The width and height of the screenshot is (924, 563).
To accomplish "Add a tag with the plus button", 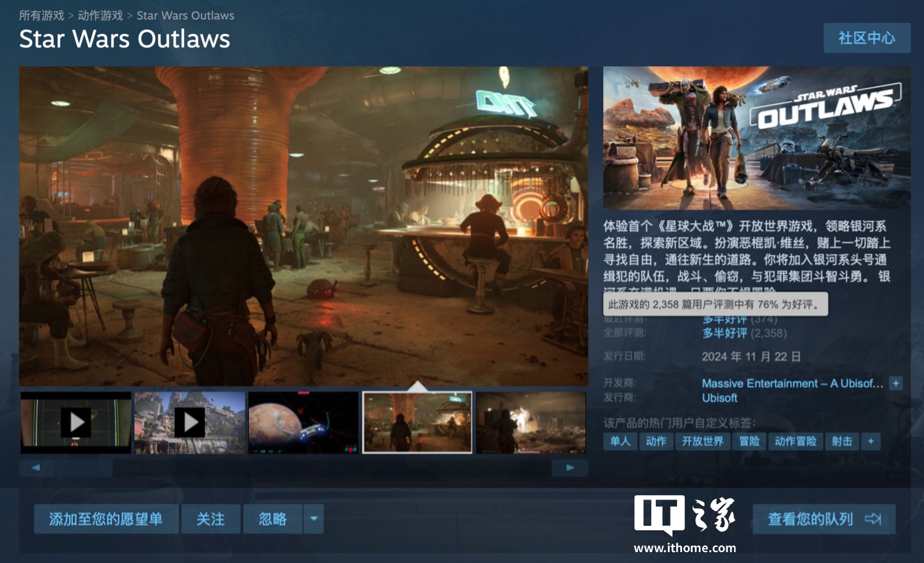I will pos(871,441).
